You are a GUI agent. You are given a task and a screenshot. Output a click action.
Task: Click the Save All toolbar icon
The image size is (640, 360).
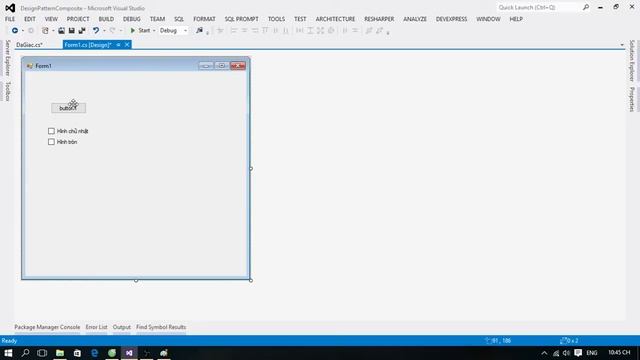tap(82, 31)
